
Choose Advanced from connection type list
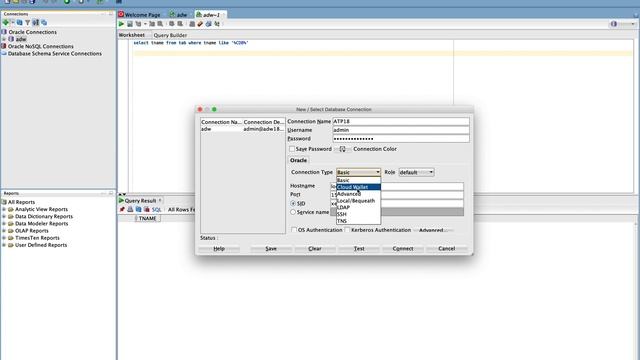[358, 194]
